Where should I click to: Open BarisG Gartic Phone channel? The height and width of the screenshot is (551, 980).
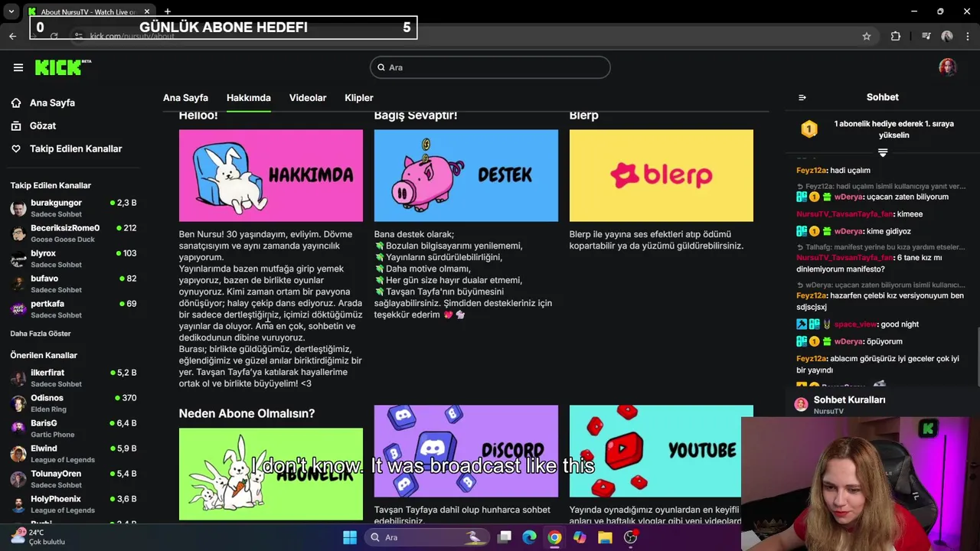pos(73,429)
